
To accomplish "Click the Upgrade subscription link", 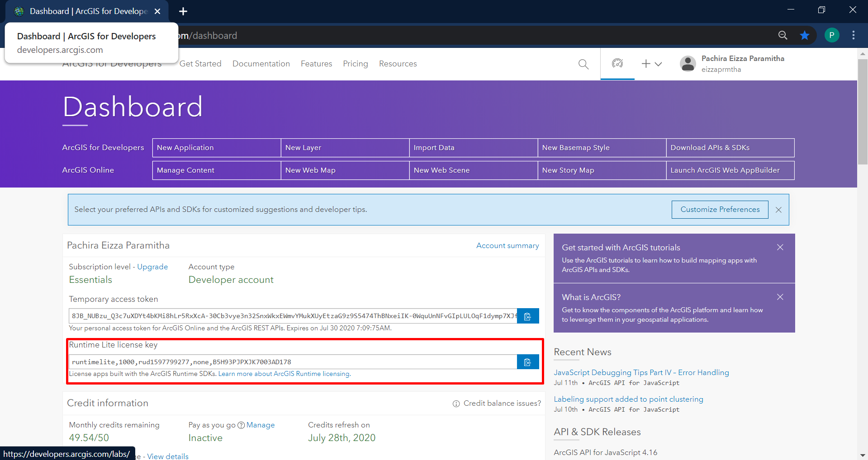I will pyautogui.click(x=152, y=267).
